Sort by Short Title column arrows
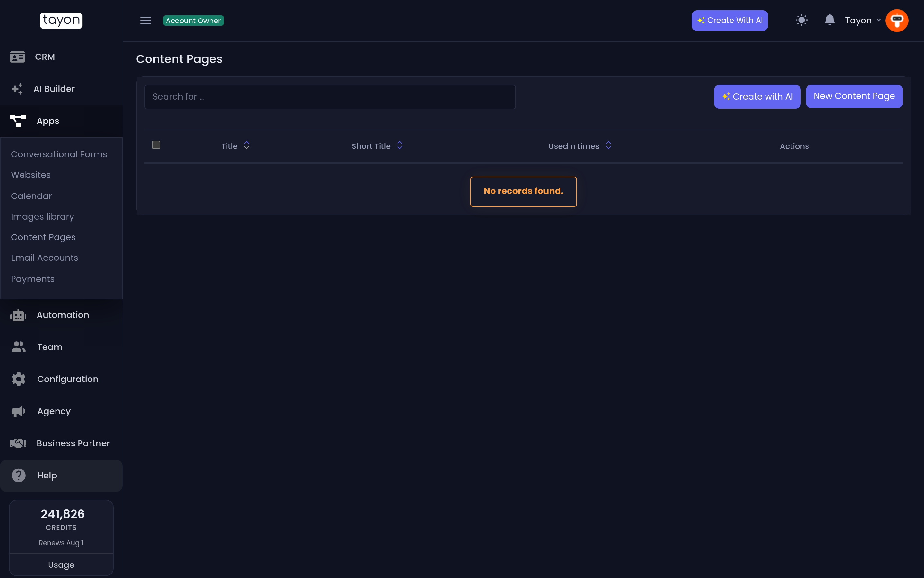Screen dimensions: 924x578 pos(400,146)
